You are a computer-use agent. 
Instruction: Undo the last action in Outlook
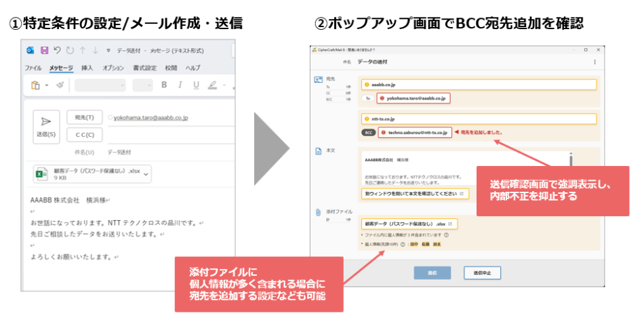(x=57, y=50)
